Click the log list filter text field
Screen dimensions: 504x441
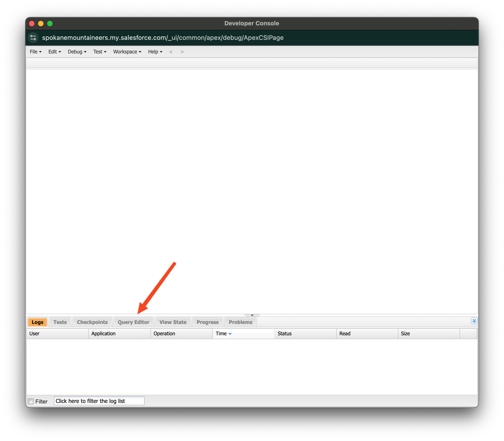pyautogui.click(x=99, y=401)
